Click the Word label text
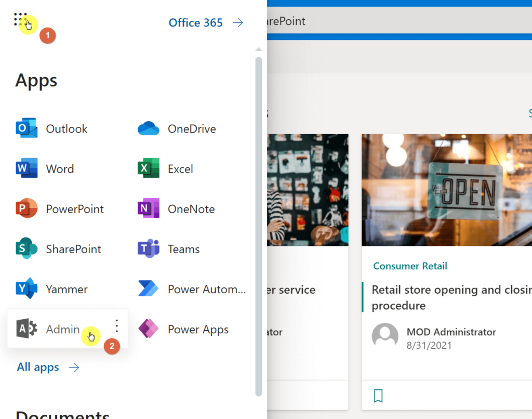This screenshot has width=532, height=419. point(60,169)
